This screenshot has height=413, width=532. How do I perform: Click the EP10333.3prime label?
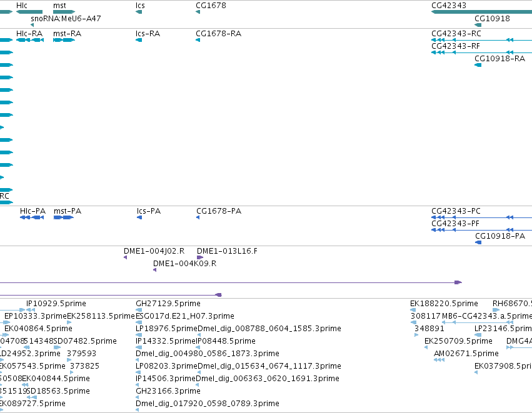click(x=36, y=316)
